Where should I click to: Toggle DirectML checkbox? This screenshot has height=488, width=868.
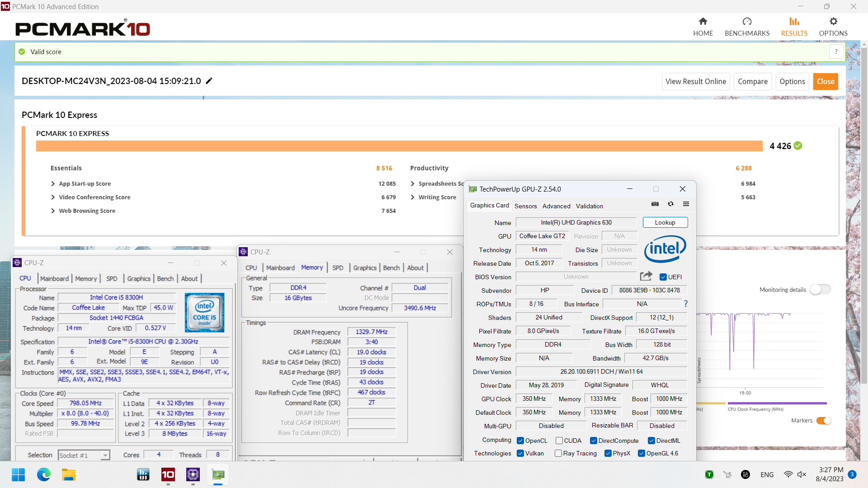(x=651, y=441)
